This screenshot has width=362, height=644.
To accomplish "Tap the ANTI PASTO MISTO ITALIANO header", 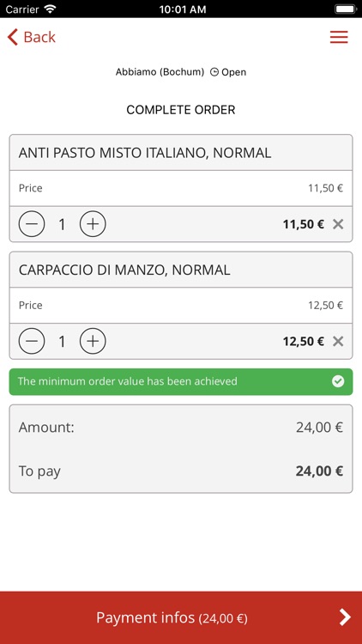I will (181, 152).
